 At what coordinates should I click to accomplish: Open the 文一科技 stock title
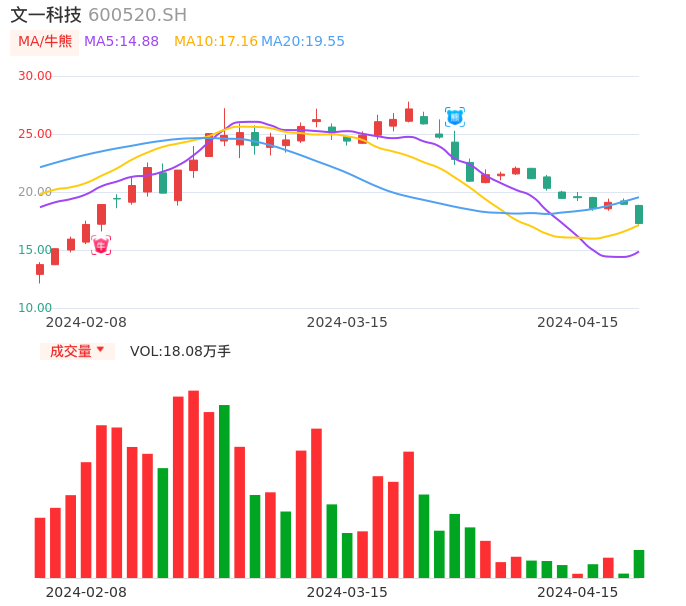click(x=46, y=15)
